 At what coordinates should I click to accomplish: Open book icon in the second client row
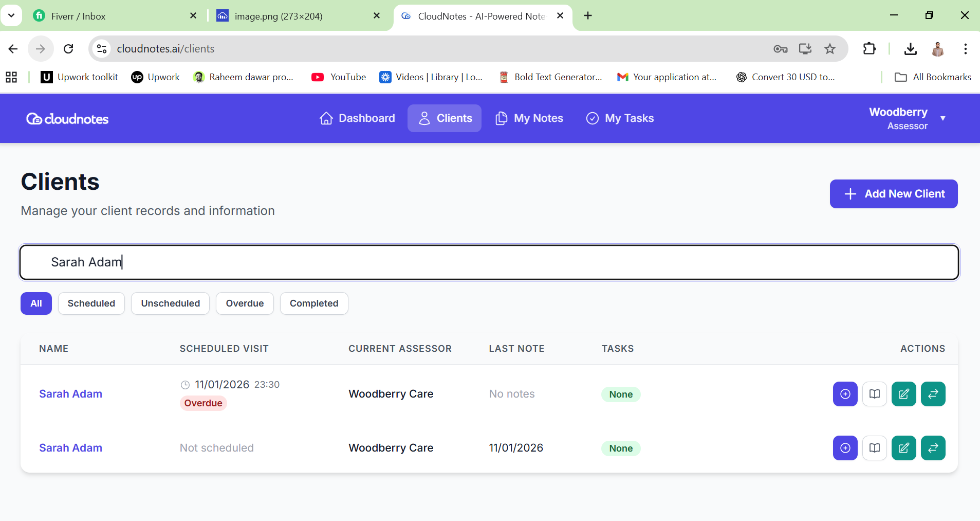(x=874, y=448)
